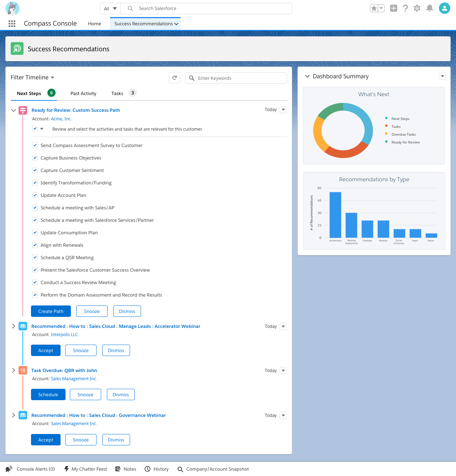Open Success Recommendations tab dropdown chevron
The image size is (456, 476).
coord(176,24)
